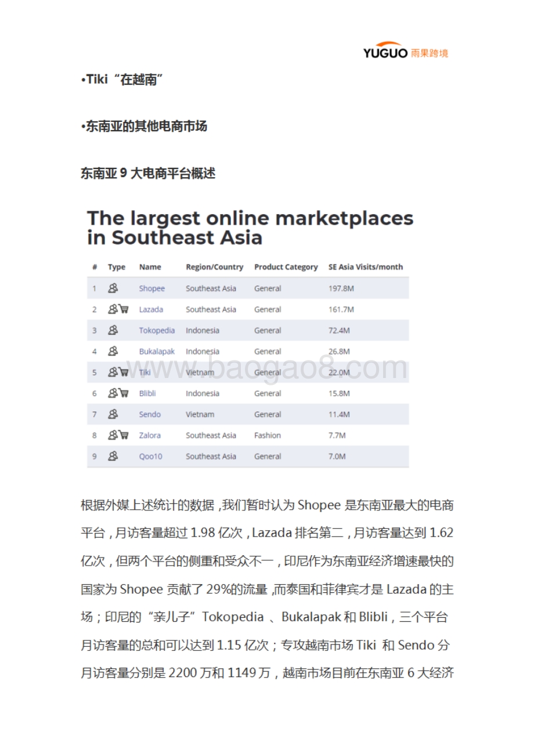The image size is (534, 756).
Task: Open the Shopee link in the table
Action: tap(151, 289)
